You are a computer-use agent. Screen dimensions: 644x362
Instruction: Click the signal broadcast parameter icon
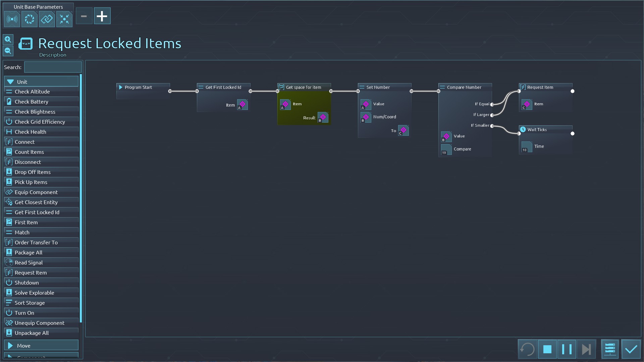click(12, 19)
